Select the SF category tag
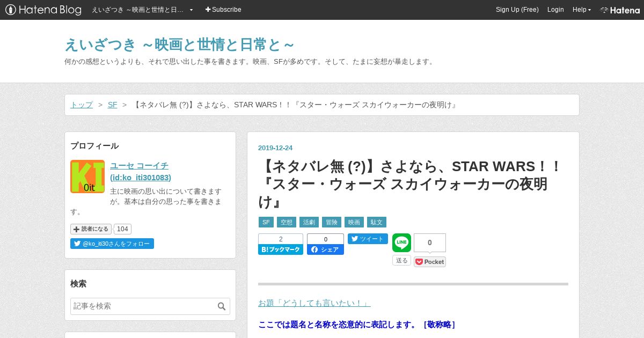Image resolution: width=644 pixels, height=338 pixels. point(266,222)
